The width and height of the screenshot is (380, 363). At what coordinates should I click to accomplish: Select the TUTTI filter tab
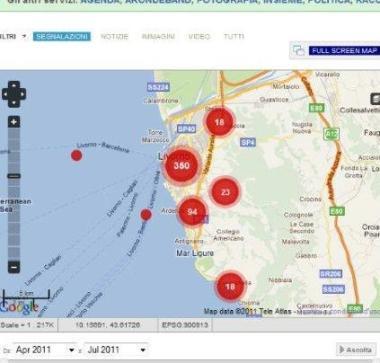(234, 36)
